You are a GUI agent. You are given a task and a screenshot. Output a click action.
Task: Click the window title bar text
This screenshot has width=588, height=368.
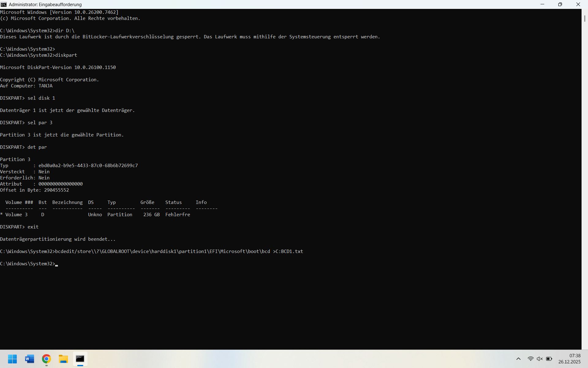[45, 4]
